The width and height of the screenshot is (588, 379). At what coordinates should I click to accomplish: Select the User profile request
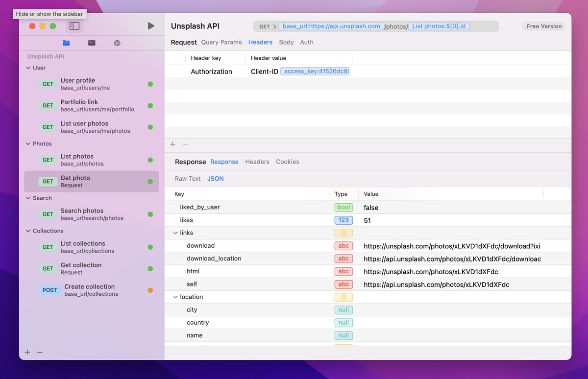92,84
